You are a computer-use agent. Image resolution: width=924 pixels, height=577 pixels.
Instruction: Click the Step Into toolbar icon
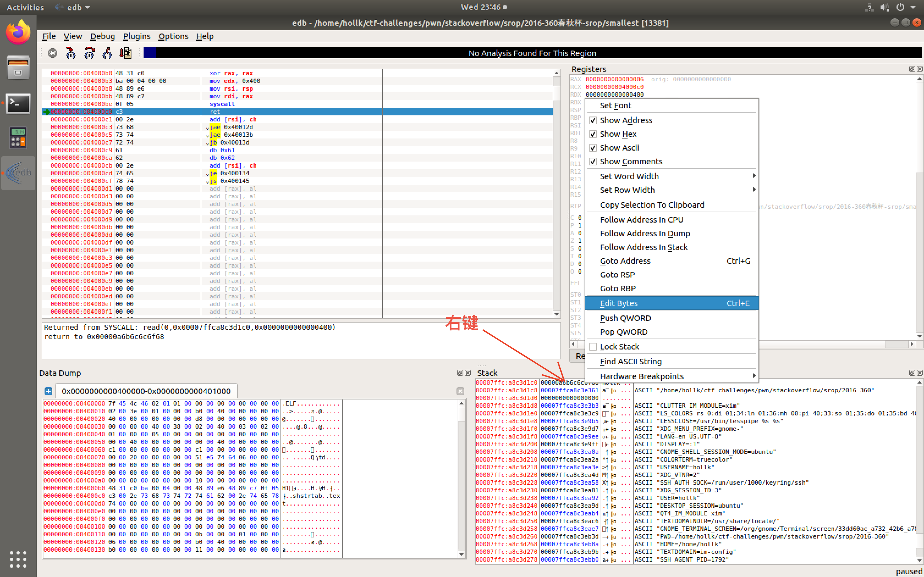[x=71, y=53]
